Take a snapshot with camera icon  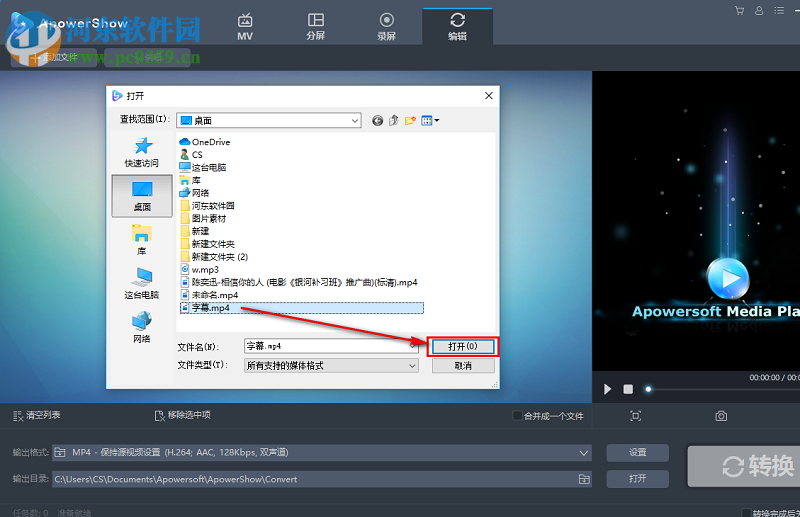tap(721, 416)
